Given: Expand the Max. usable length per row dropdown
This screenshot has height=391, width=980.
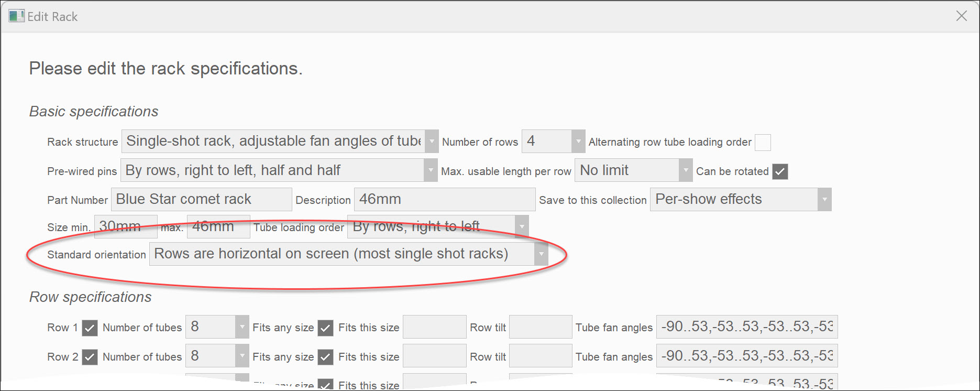Looking at the screenshot, I should coord(685,170).
